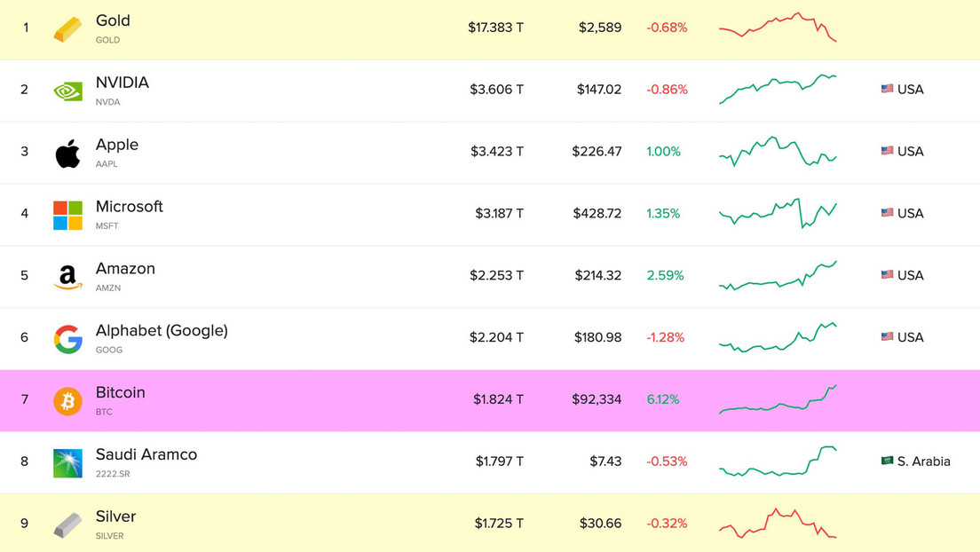
Task: Click the Gold bar icon
Action: point(67,29)
